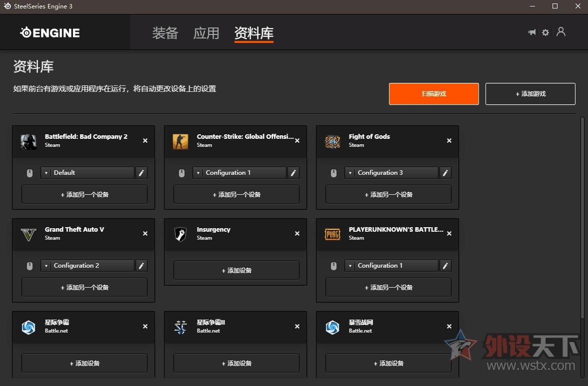Switch to the 应用 tab
The width and height of the screenshot is (588, 386).
coord(206,33)
